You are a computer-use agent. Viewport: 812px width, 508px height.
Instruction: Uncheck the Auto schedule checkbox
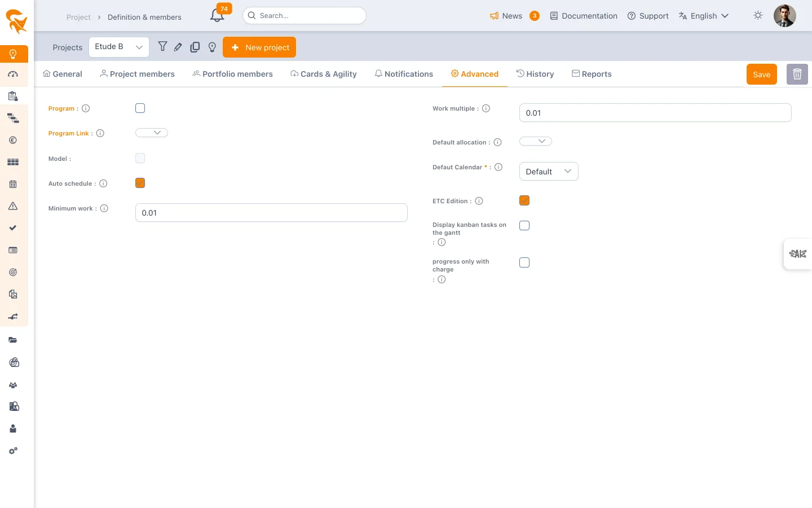[x=140, y=183]
